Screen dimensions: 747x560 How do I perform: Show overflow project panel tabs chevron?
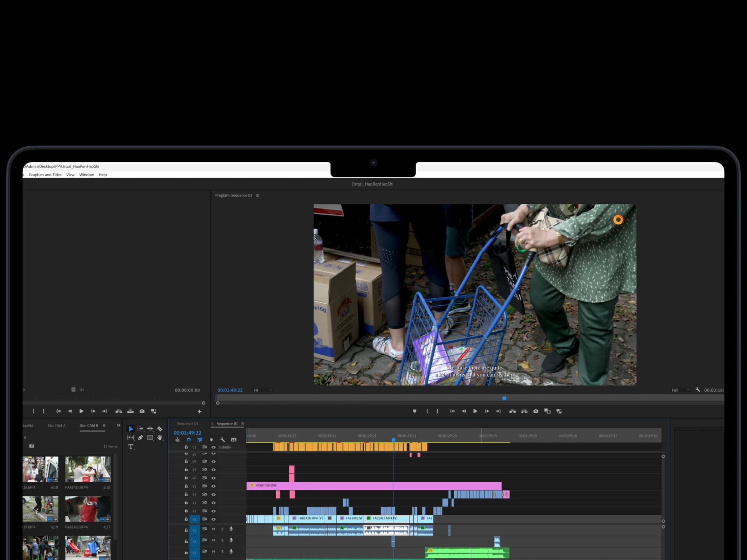tap(119, 425)
